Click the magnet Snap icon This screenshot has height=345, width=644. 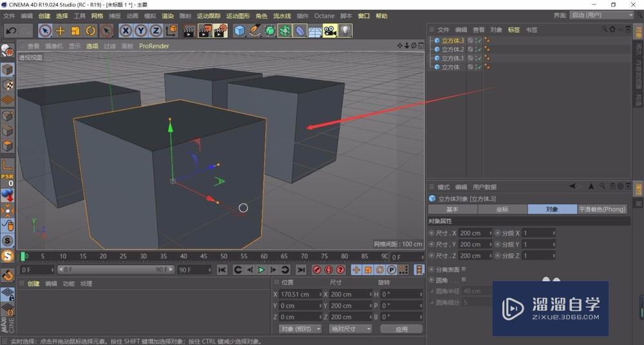(7, 275)
